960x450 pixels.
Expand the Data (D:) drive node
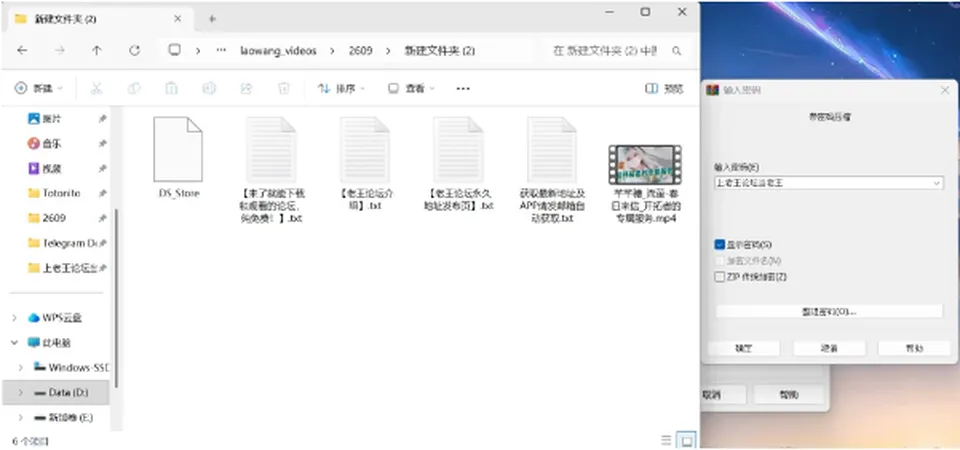point(21,392)
